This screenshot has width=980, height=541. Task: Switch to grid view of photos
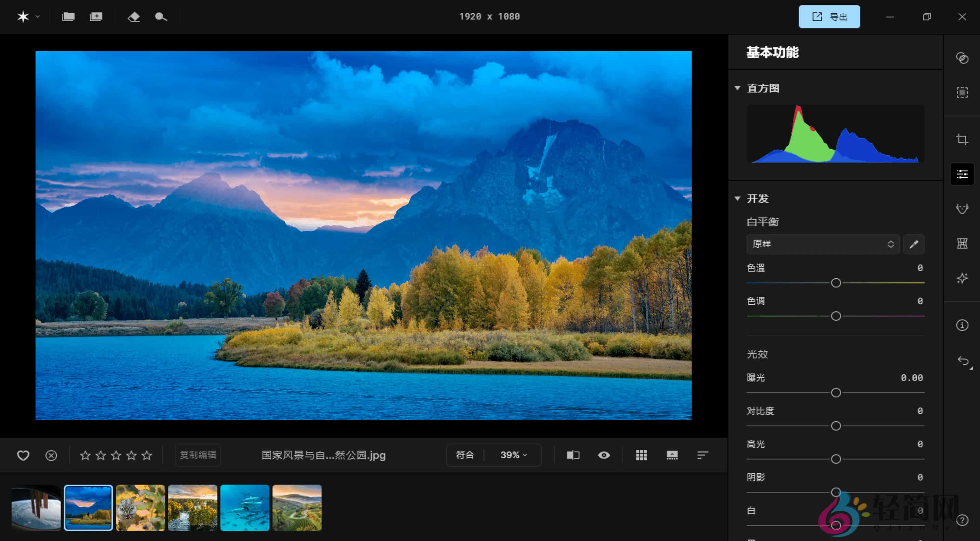[x=641, y=455]
